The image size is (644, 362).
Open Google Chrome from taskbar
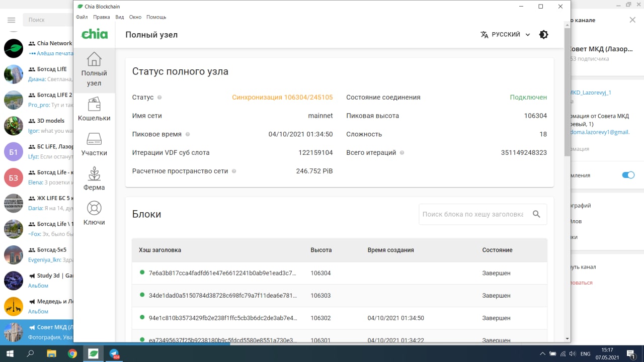[72, 353]
